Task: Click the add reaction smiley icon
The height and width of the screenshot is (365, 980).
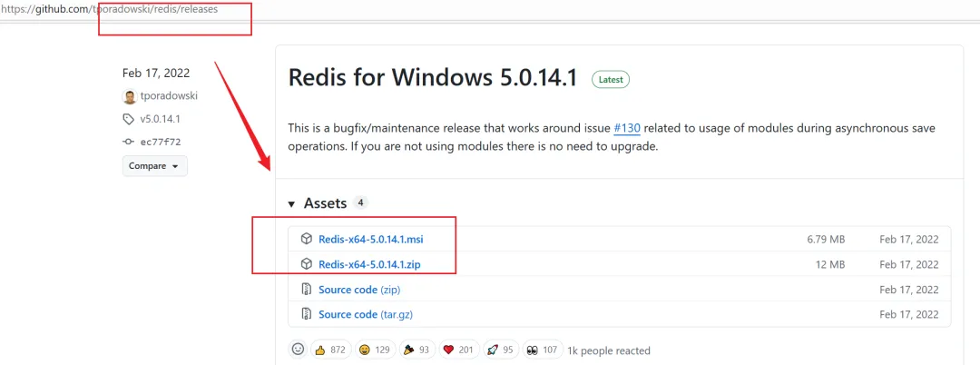Action: [x=298, y=350]
